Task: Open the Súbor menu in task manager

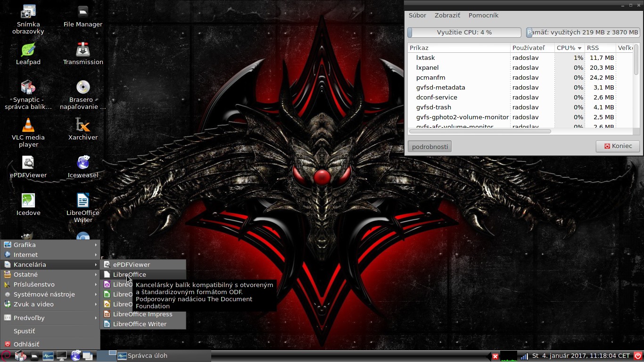Action: click(417, 15)
